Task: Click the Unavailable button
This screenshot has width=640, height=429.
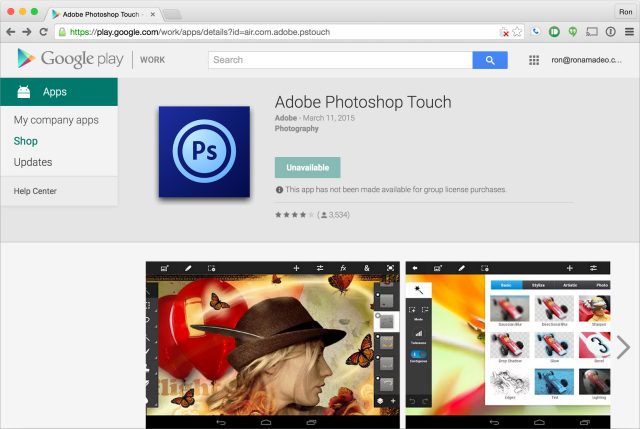Action: click(x=307, y=167)
